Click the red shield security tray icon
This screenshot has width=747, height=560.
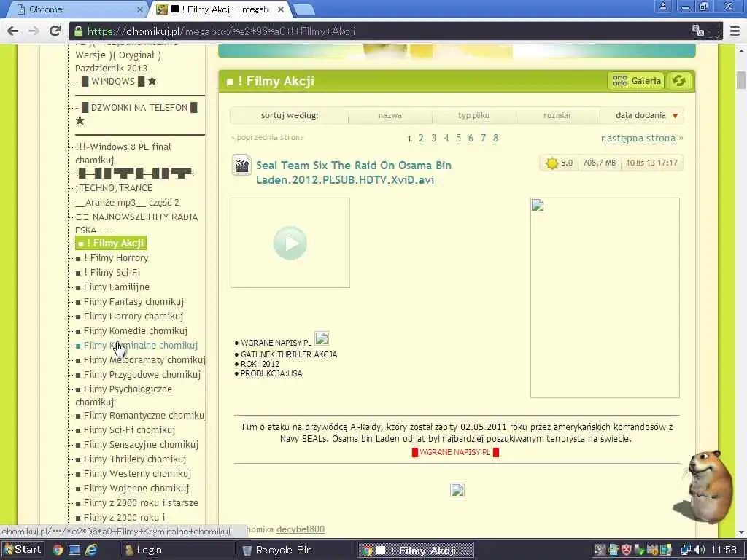(627, 550)
